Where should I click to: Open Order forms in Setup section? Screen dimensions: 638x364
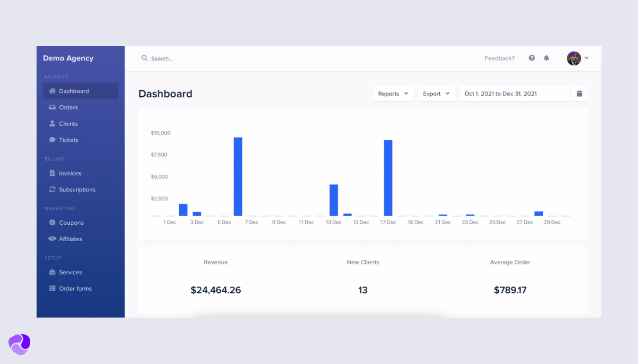75,289
